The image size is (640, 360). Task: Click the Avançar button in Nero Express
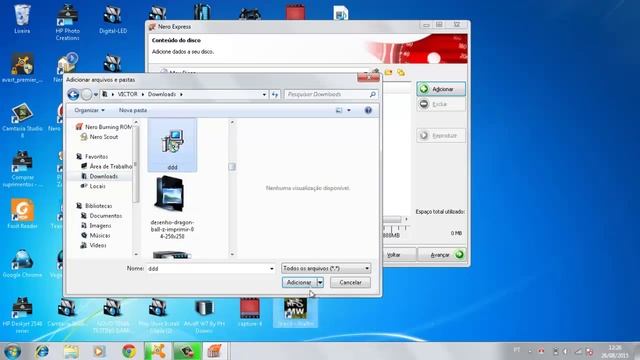[443, 255]
